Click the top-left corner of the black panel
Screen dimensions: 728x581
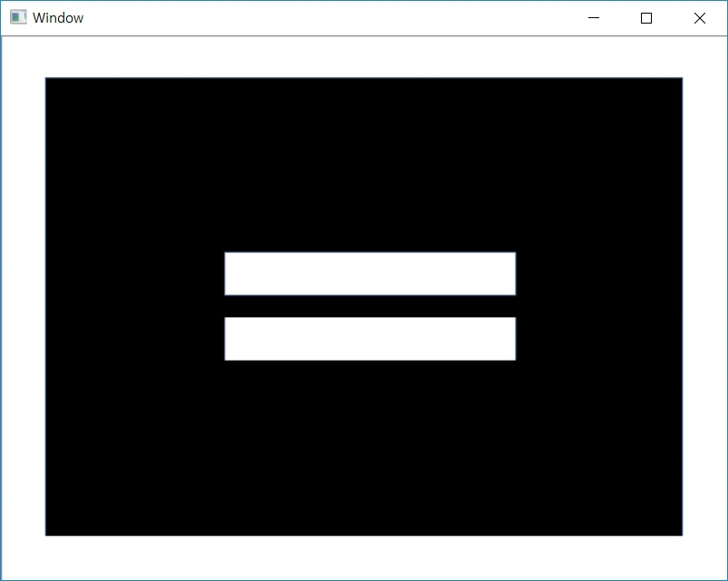(x=49, y=81)
